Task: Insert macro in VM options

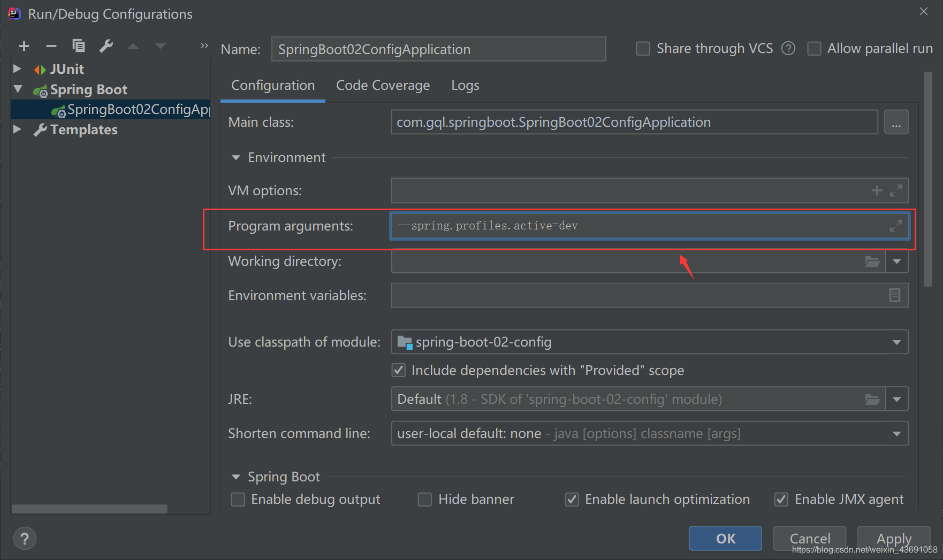Action: coord(877,190)
